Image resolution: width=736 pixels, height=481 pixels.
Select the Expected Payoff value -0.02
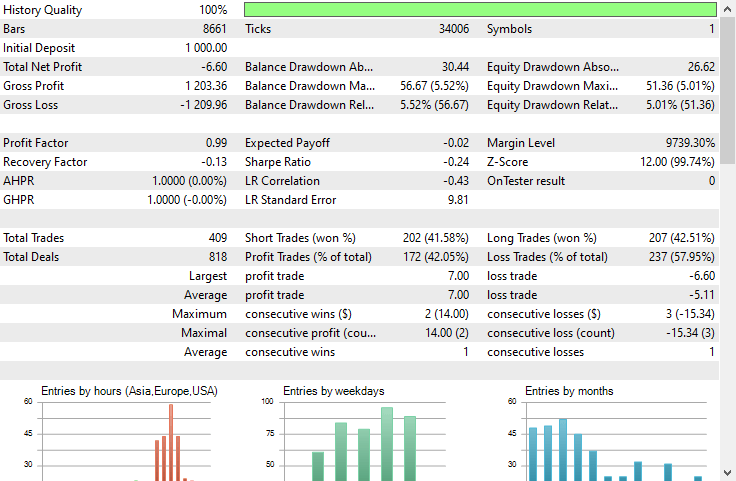click(x=456, y=143)
